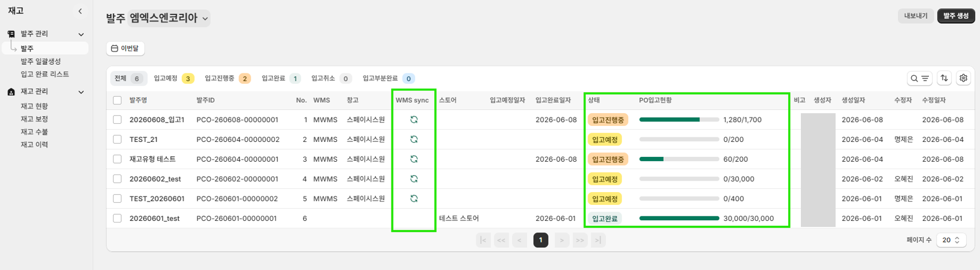Image resolution: width=980 pixels, height=270 pixels.
Task: Open the page size 20 selector
Action: pos(951,240)
